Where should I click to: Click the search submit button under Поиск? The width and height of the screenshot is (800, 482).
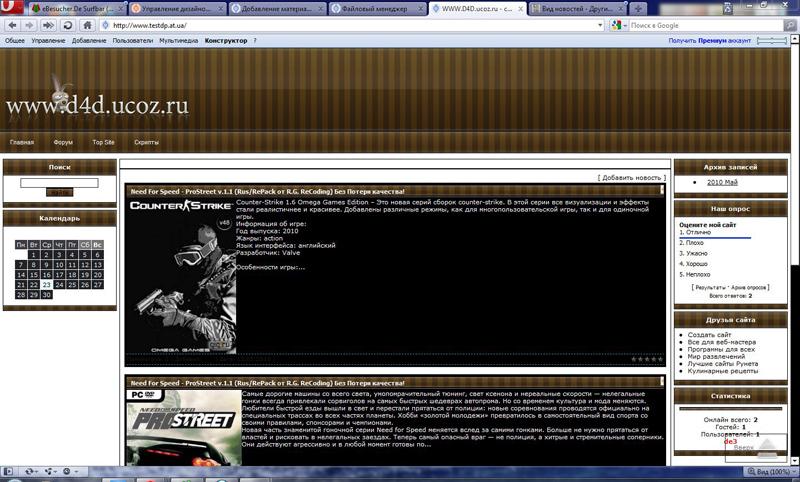click(x=60, y=192)
